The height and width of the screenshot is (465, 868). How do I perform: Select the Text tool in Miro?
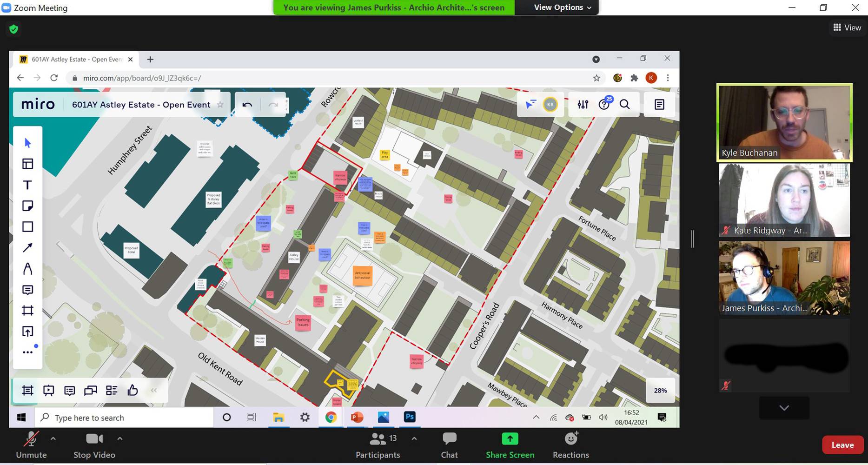click(x=27, y=185)
